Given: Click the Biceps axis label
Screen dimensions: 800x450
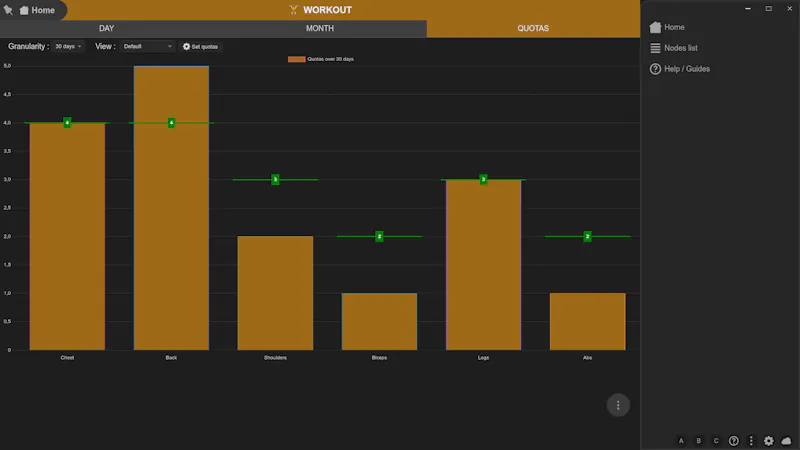Looking at the screenshot, I should click(380, 358).
